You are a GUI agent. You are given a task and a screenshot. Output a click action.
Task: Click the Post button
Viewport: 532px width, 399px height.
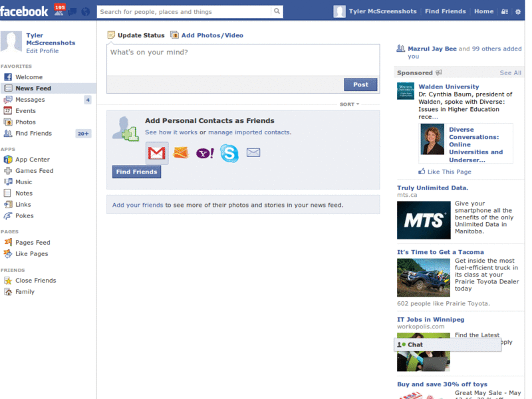360,84
